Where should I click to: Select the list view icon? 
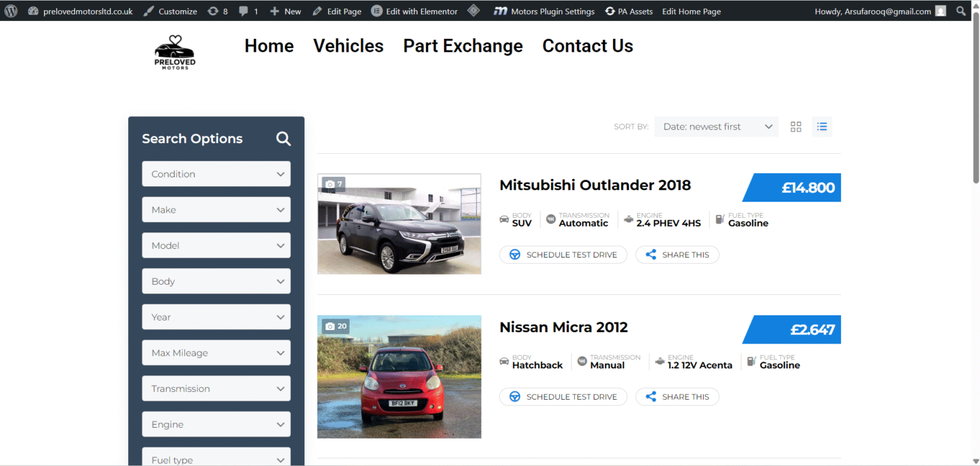(822, 126)
